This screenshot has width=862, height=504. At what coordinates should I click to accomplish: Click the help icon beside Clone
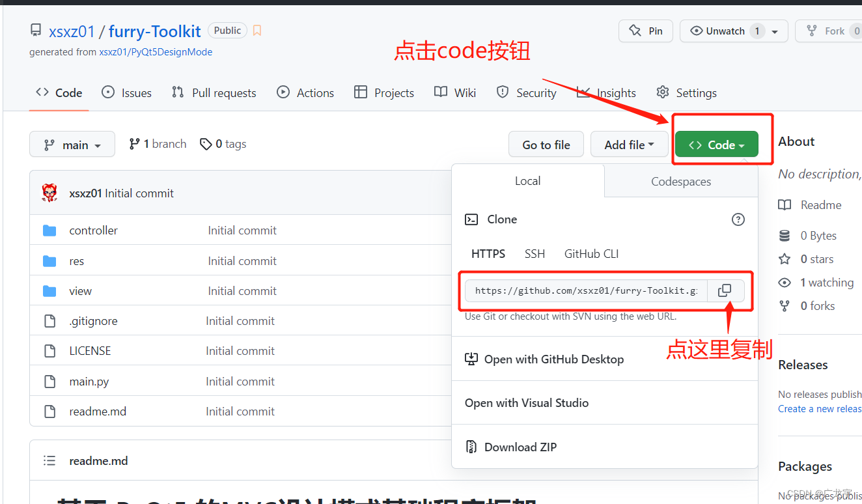point(738,219)
